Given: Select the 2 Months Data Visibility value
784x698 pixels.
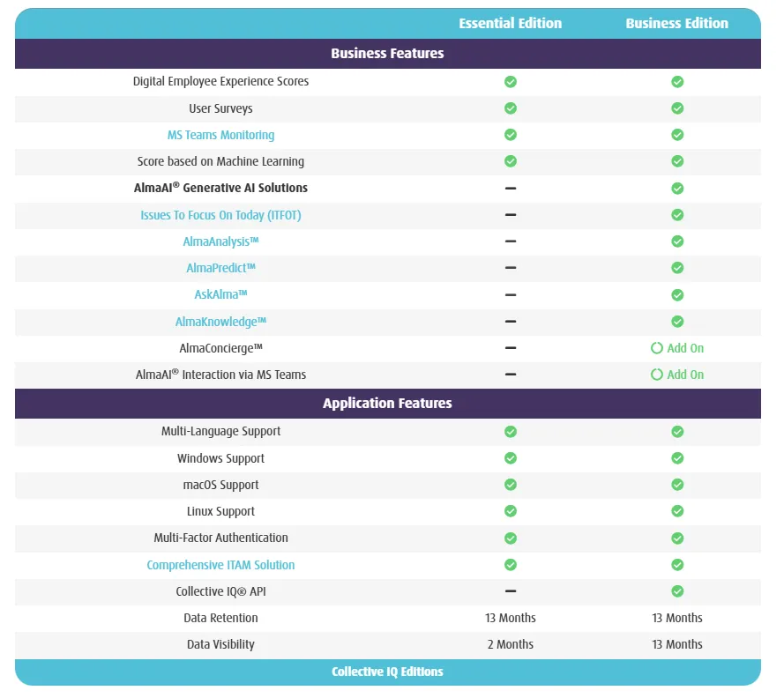Looking at the screenshot, I should click(x=511, y=644).
